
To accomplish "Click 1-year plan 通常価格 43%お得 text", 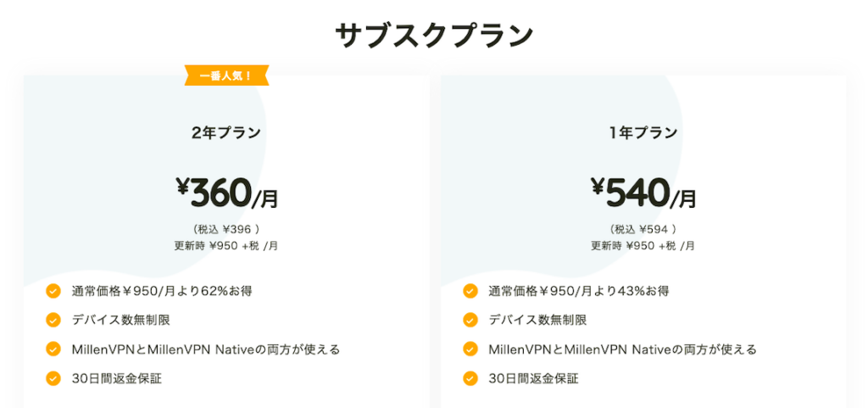I will pos(579,291).
